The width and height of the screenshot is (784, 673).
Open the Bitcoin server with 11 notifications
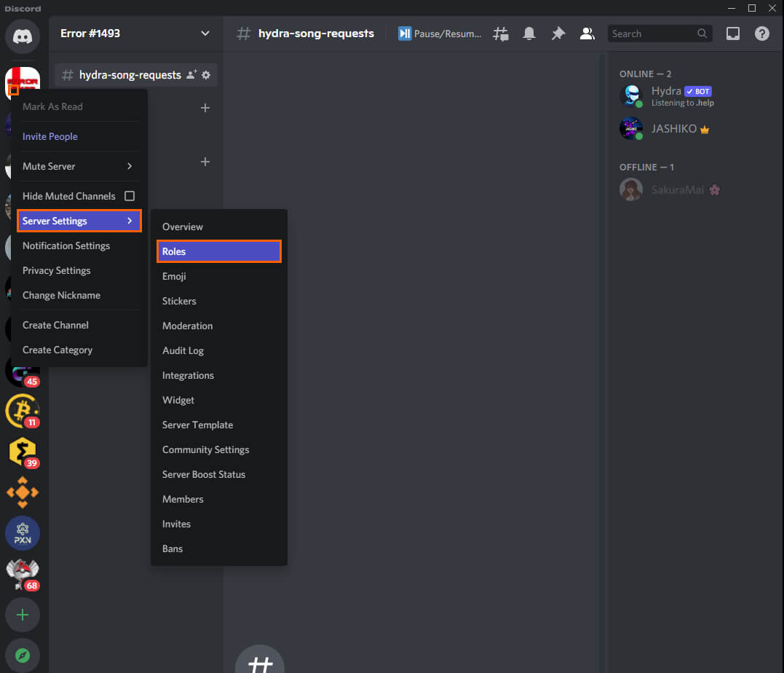(23, 411)
